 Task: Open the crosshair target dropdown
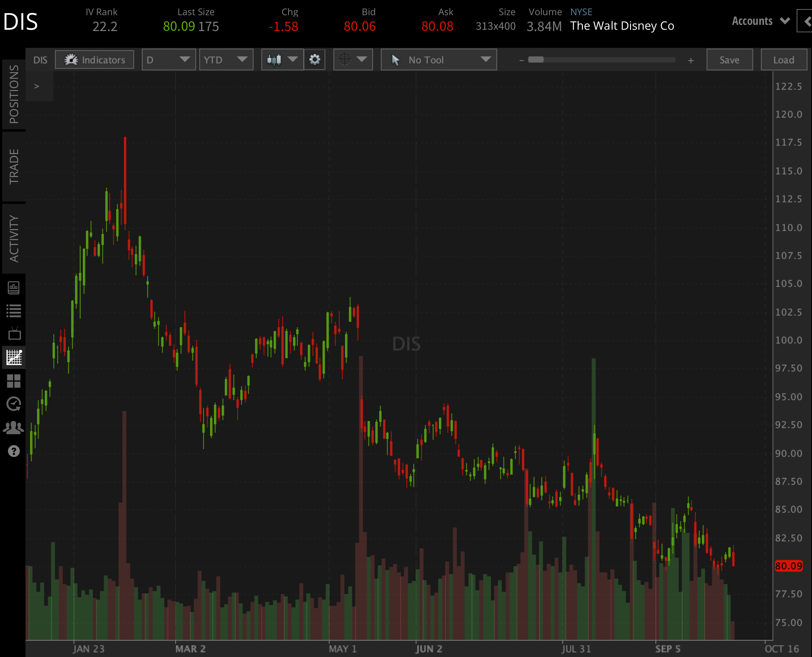tap(353, 60)
